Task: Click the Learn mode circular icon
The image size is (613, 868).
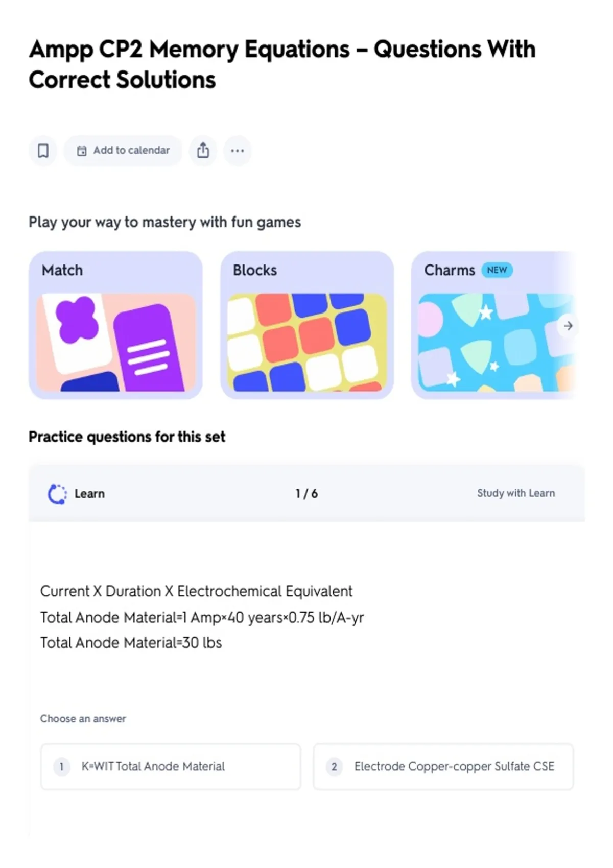Action: (57, 494)
